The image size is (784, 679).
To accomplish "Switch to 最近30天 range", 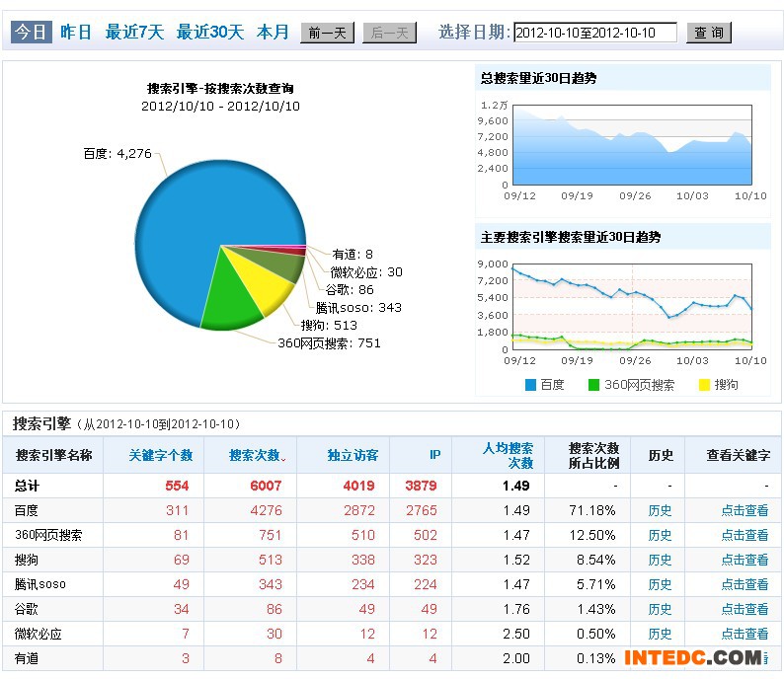I will point(210,33).
